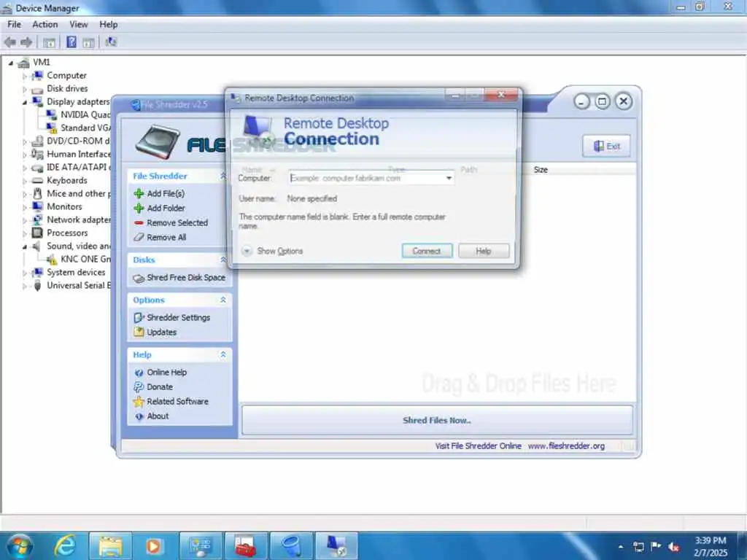
Task: Switch to File Shredder via taskbar bin icon
Action: (x=292, y=545)
